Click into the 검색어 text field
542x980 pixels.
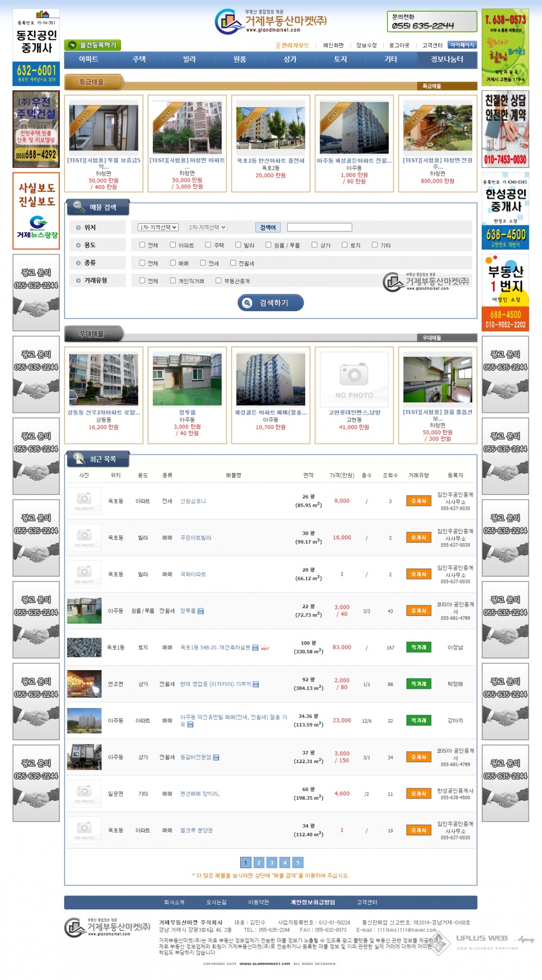[319, 227]
